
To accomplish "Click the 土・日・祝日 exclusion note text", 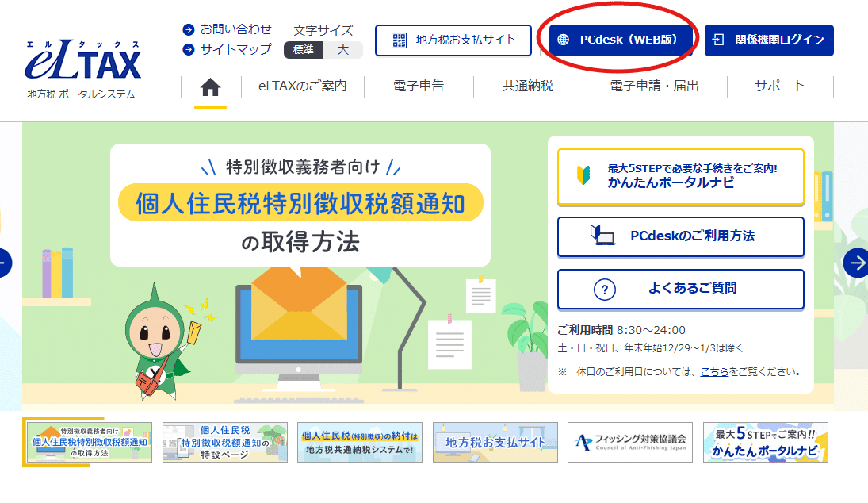I will pos(651,347).
